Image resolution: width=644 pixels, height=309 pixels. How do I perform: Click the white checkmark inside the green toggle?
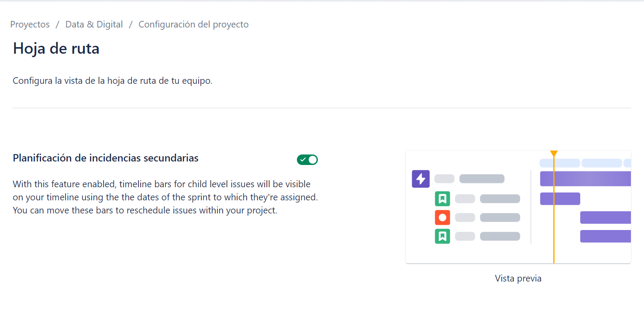point(303,160)
